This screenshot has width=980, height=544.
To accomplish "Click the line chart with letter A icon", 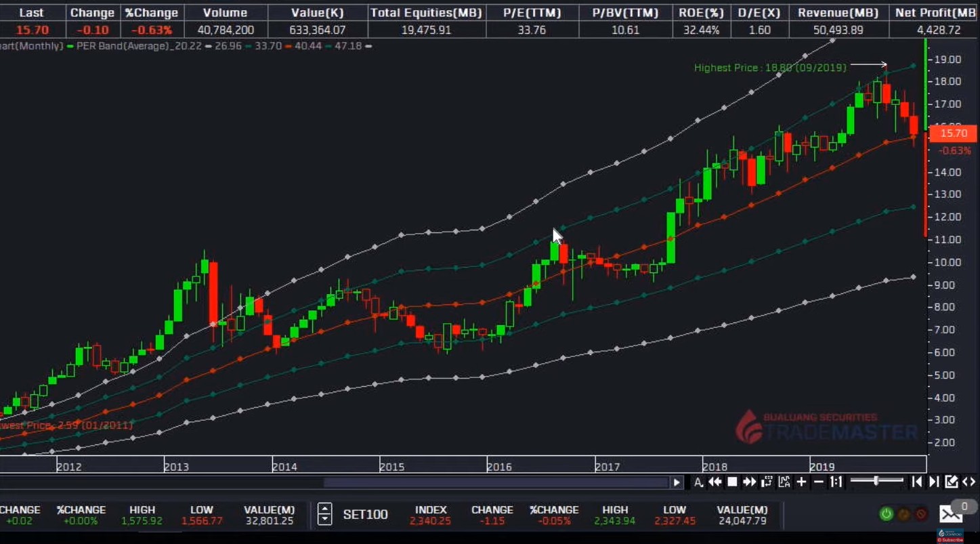I will coord(784,482).
